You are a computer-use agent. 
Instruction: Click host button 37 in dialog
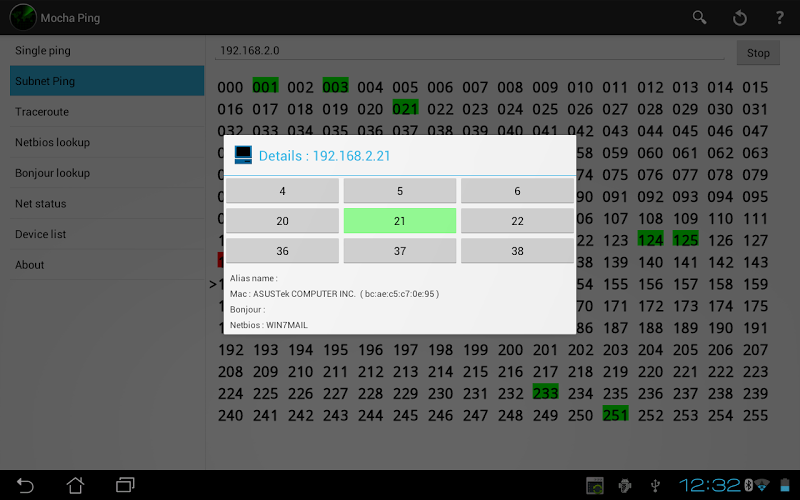pos(399,251)
